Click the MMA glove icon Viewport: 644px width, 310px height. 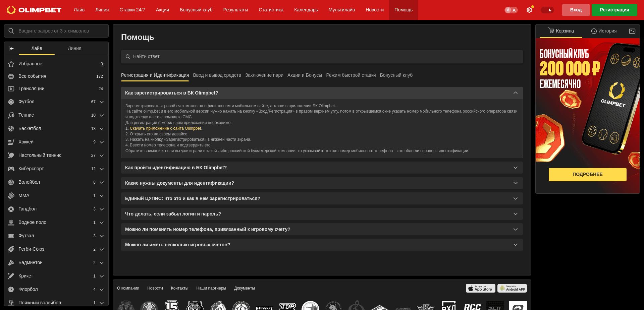pyautogui.click(x=11, y=196)
